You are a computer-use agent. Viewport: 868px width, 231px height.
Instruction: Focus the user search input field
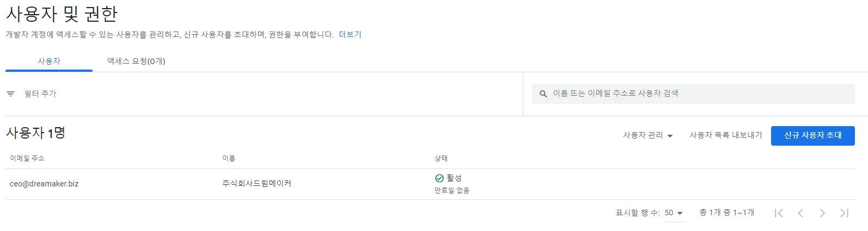click(x=697, y=93)
